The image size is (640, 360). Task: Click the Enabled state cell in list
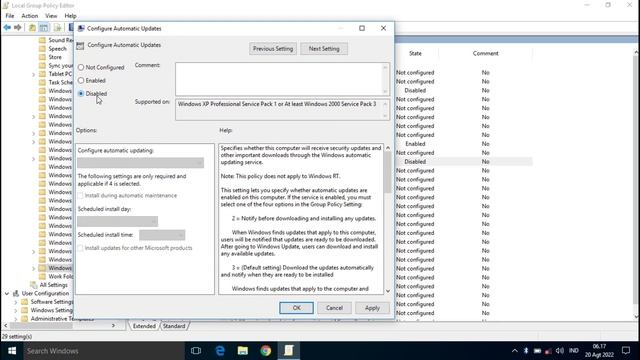pyautogui.click(x=415, y=144)
